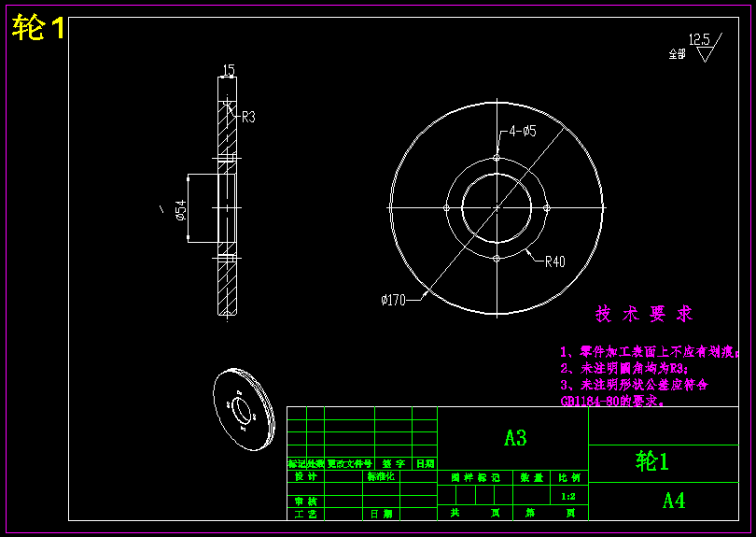Select the right small ø5 hole
The height and width of the screenshot is (537, 756).
(x=547, y=208)
